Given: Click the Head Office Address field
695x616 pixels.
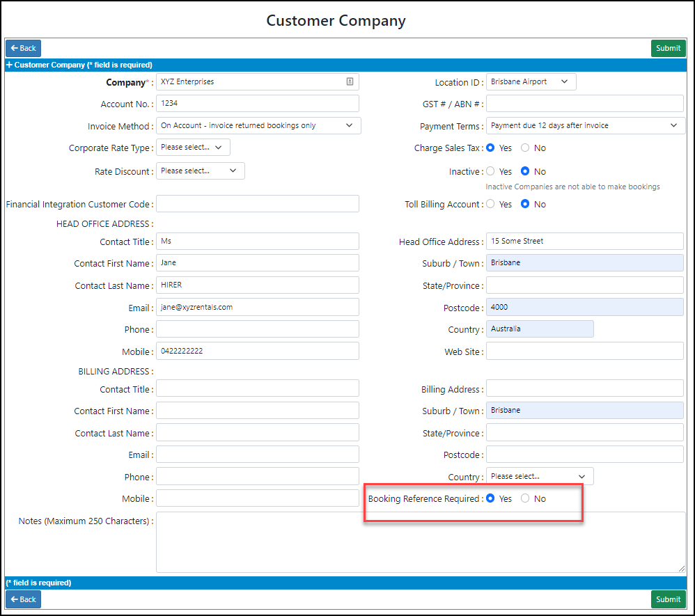Looking at the screenshot, I should coord(585,241).
